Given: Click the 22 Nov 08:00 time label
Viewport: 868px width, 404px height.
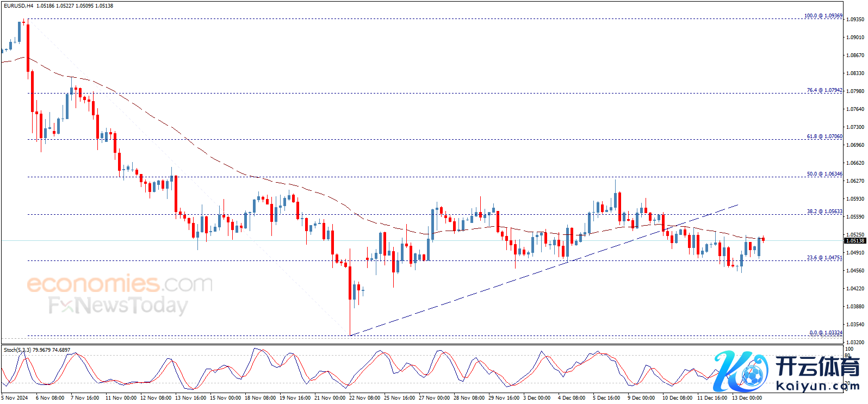Looking at the screenshot, I should (x=364, y=398).
